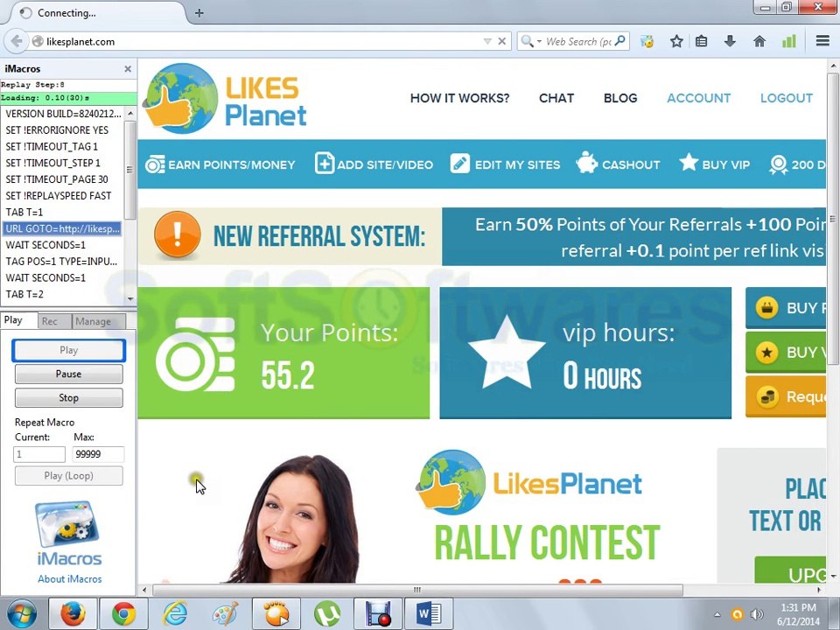Open Microsoft Word from the taskbar

point(429,614)
